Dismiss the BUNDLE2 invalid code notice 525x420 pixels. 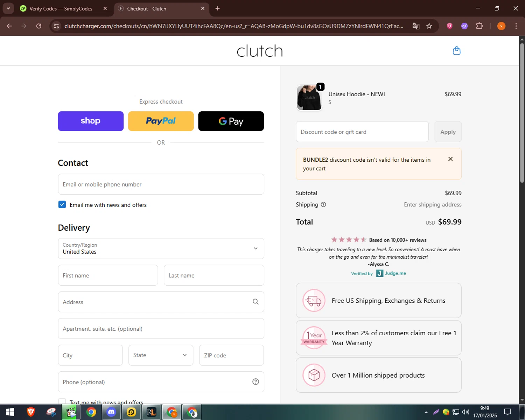pyautogui.click(x=450, y=159)
